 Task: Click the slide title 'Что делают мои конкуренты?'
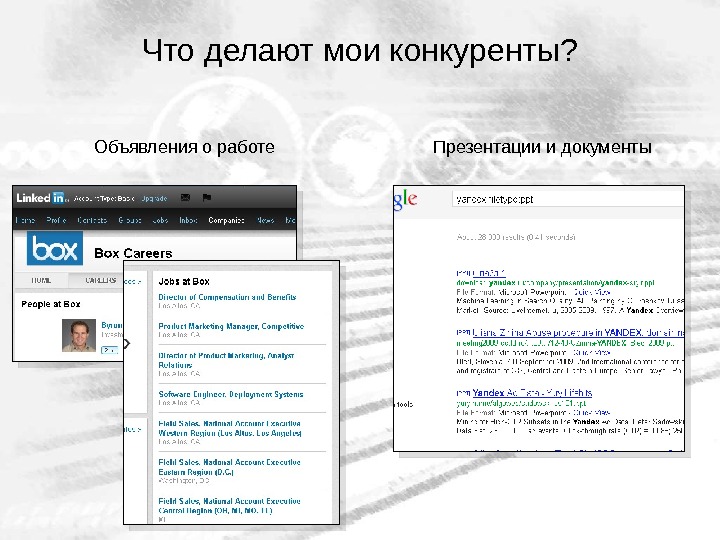coord(360,50)
